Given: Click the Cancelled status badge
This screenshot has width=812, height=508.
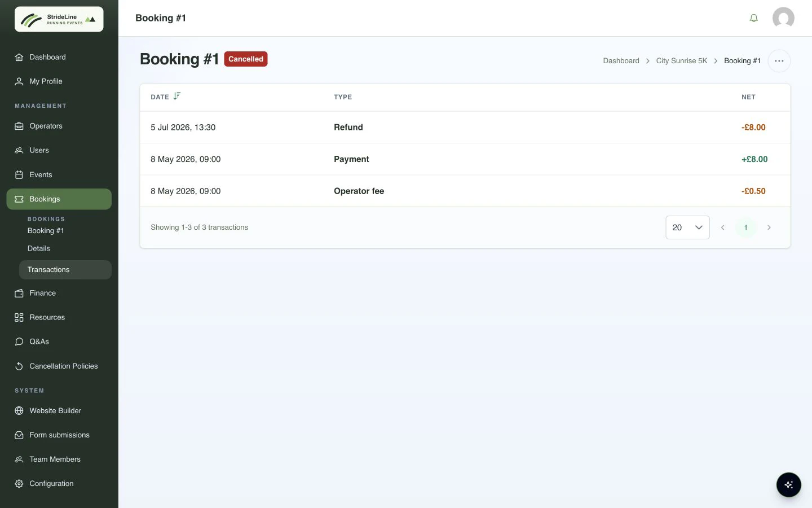Looking at the screenshot, I should tap(246, 59).
